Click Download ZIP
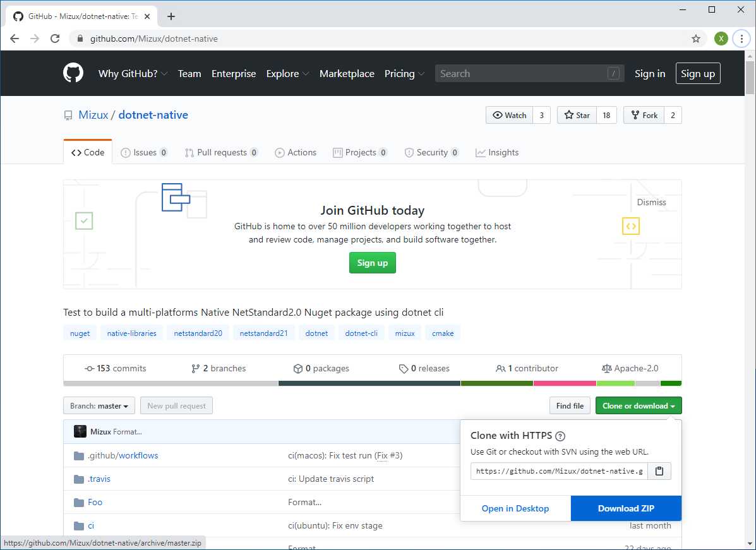Screen dimensions: 756x550 point(626,508)
